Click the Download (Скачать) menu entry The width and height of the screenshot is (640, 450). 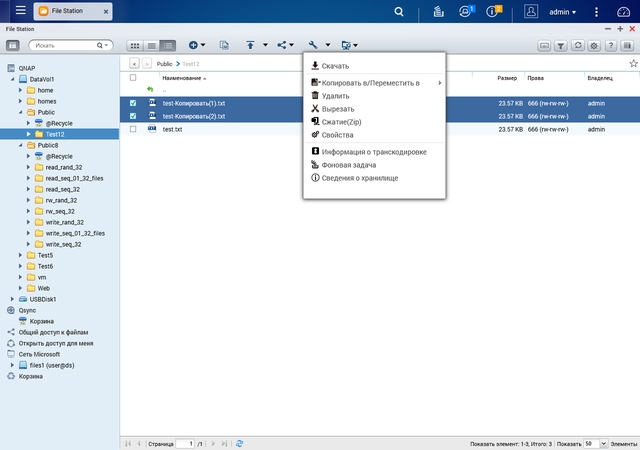click(x=335, y=66)
